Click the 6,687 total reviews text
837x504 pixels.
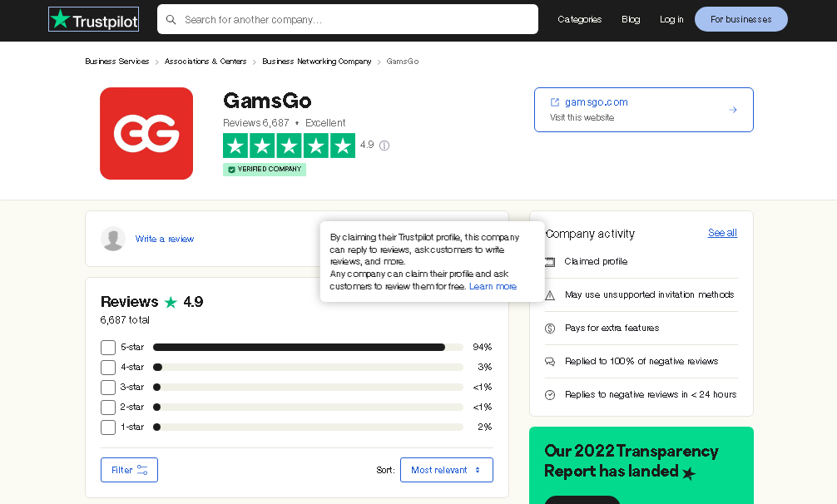click(x=125, y=320)
